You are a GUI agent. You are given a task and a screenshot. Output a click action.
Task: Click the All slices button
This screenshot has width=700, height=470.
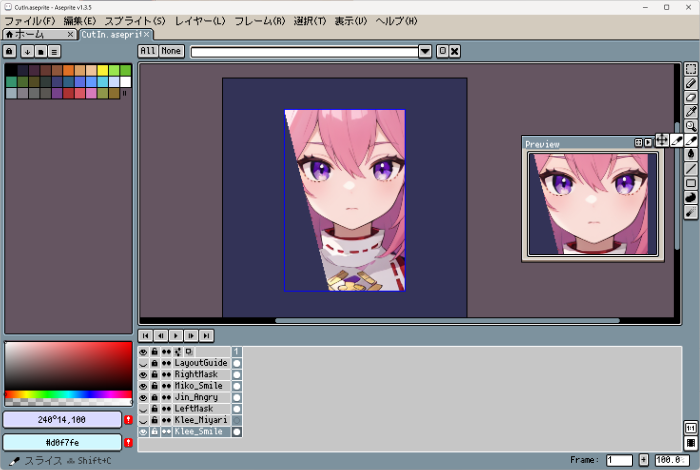point(147,51)
